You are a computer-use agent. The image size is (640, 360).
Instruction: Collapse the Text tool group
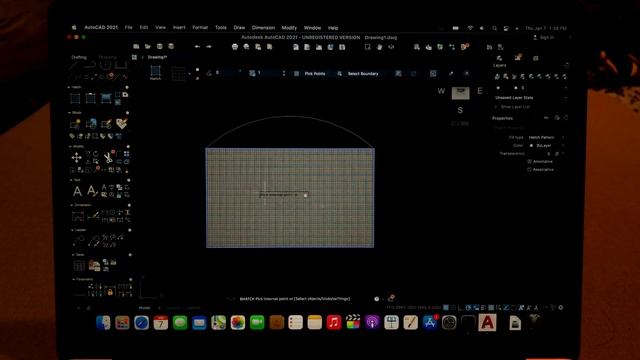coord(71,180)
